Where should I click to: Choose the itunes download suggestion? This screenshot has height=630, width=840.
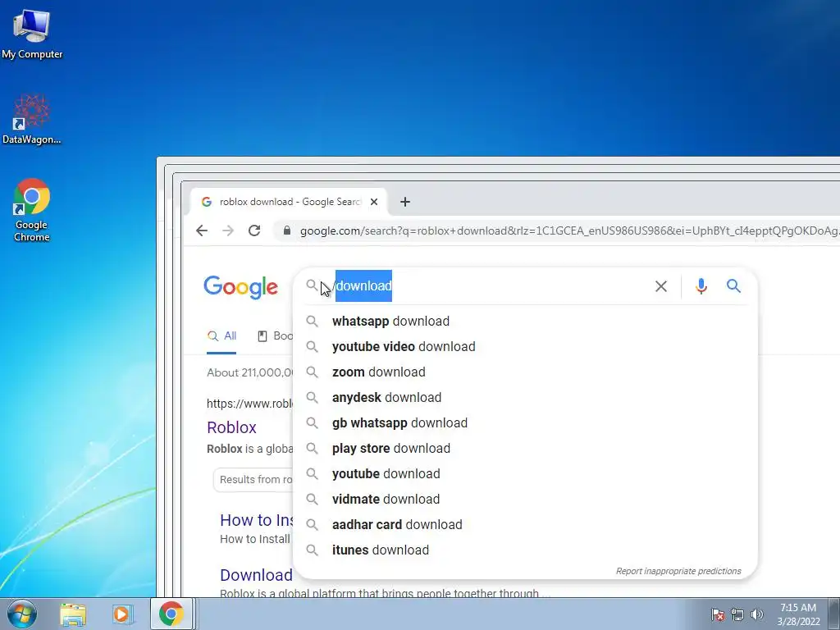(526, 550)
